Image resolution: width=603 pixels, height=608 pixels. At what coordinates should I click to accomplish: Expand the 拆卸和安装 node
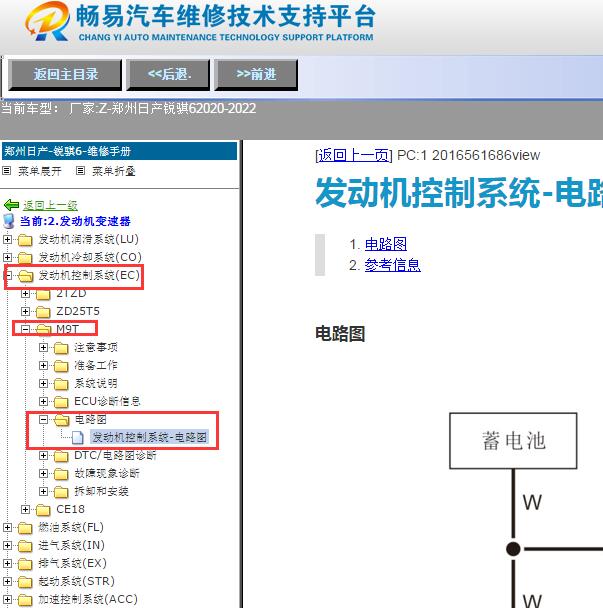[43, 491]
